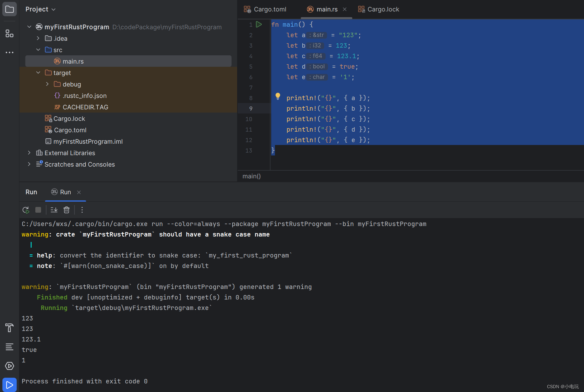Click the snake case warning line
The height and width of the screenshot is (392, 584).
[x=146, y=234]
